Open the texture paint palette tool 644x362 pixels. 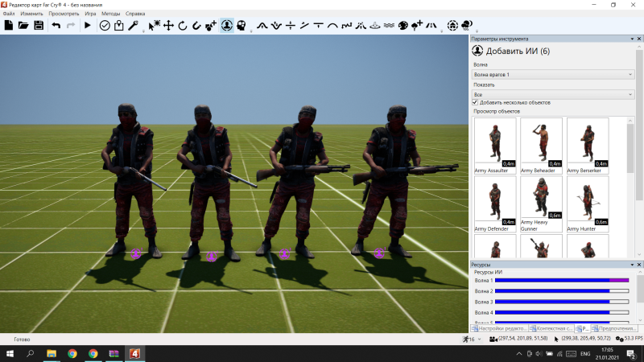point(403,26)
